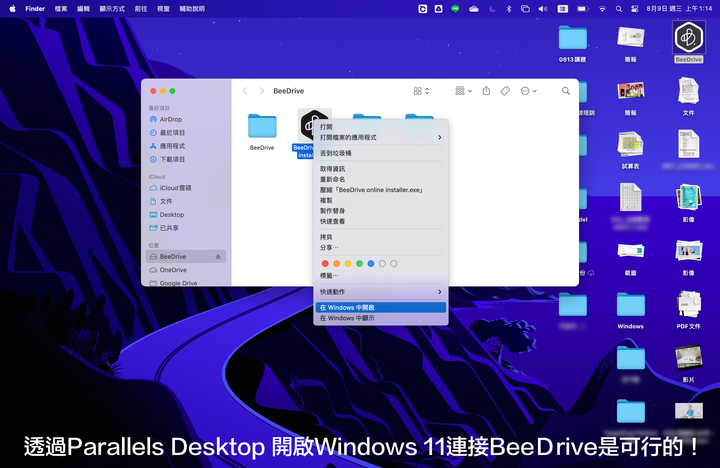Click the Finder window search icon

pyautogui.click(x=566, y=91)
